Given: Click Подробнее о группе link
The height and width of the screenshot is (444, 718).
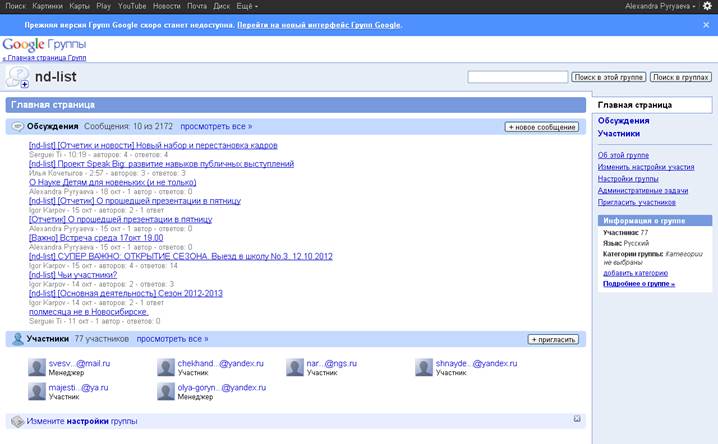Looking at the screenshot, I should (639, 284).
